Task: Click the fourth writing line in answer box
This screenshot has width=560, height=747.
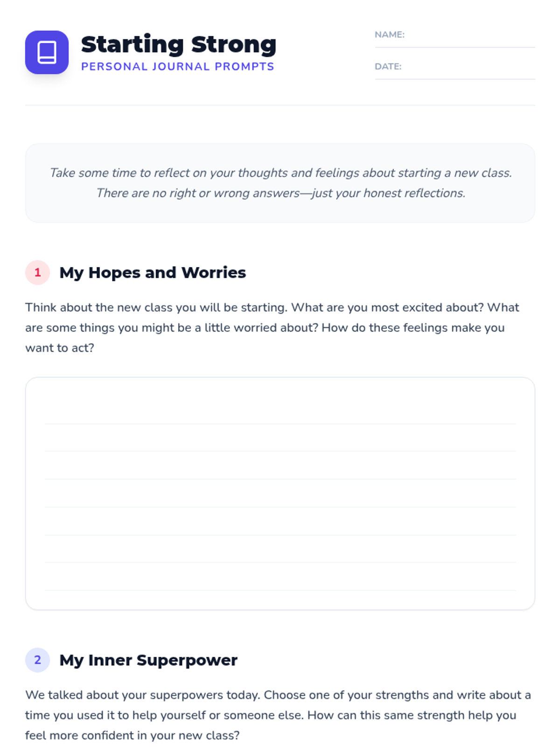Action: (280, 493)
